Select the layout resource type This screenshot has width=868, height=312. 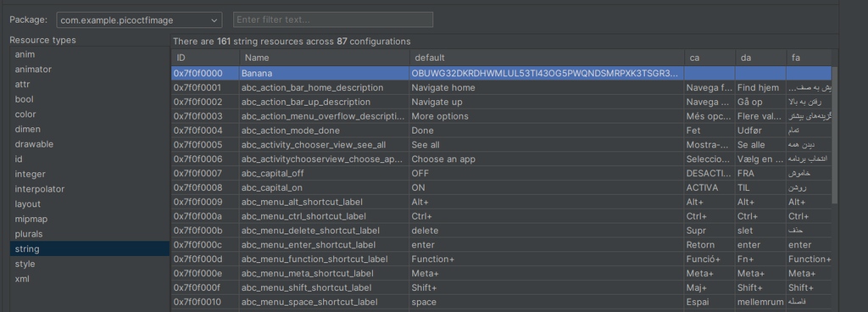[90, 203]
